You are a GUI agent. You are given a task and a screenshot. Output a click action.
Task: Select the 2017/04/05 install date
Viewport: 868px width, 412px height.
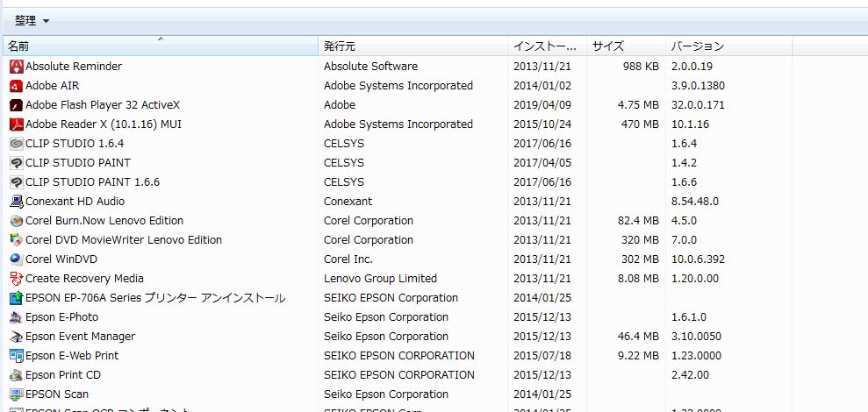[542, 163]
